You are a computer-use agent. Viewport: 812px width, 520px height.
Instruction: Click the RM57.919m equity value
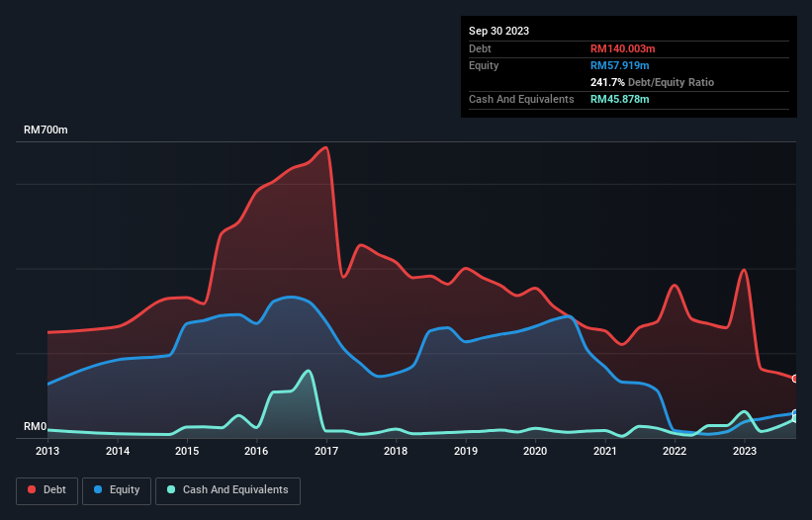point(619,65)
